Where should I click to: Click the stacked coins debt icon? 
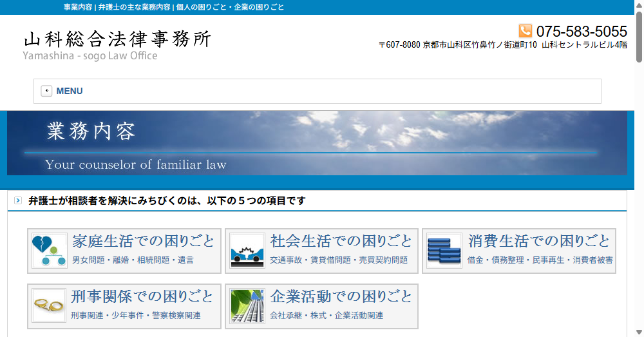[444, 251]
